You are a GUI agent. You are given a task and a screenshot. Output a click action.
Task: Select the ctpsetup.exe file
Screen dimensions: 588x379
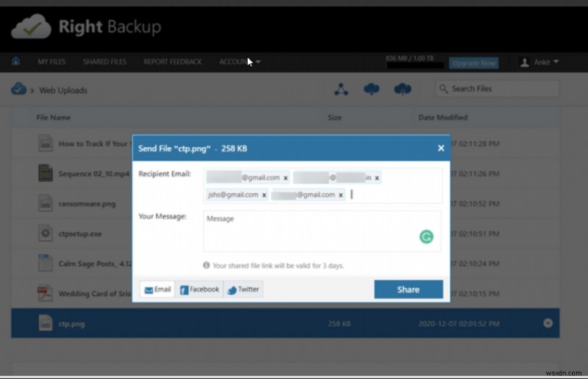pos(80,234)
